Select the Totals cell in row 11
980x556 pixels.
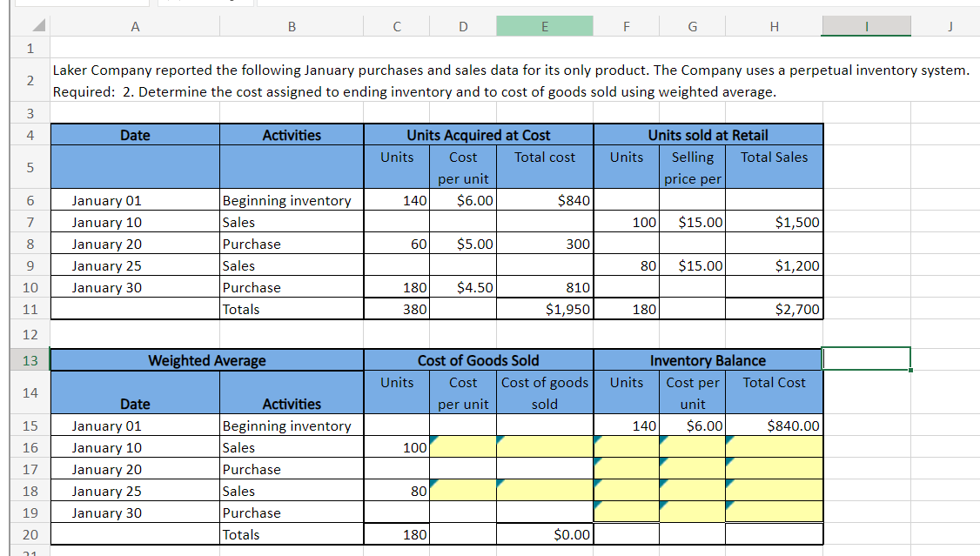pyautogui.click(x=291, y=309)
